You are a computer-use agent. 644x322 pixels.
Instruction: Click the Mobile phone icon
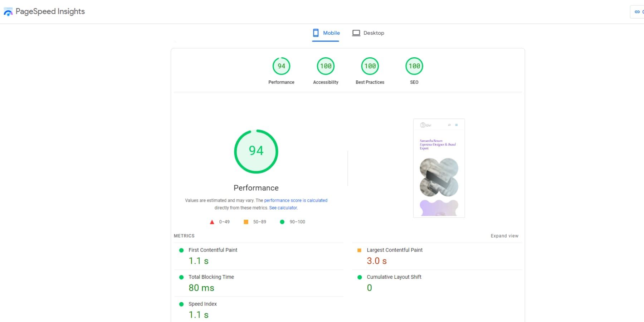316,33
